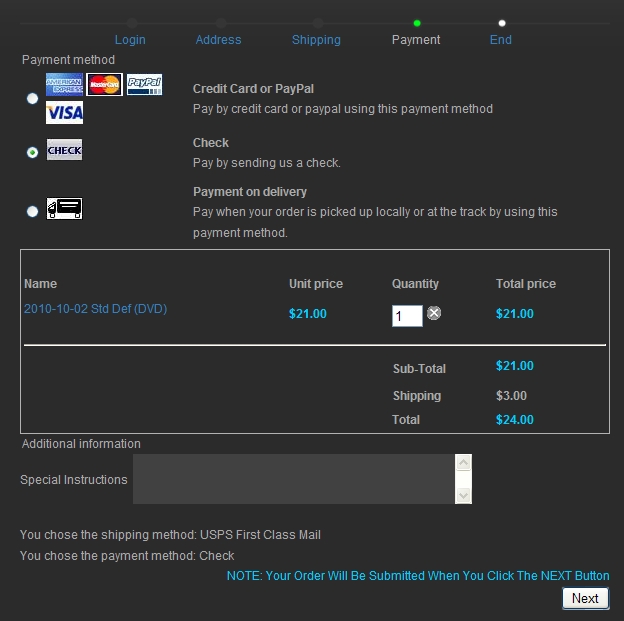Click the American Express card icon
This screenshot has height=621, width=624.
coord(64,84)
